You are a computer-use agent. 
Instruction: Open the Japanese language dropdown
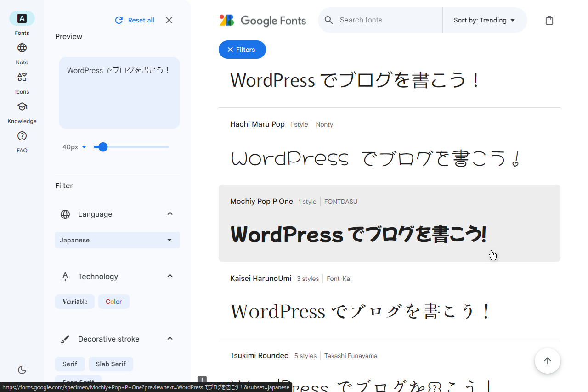[x=118, y=240]
